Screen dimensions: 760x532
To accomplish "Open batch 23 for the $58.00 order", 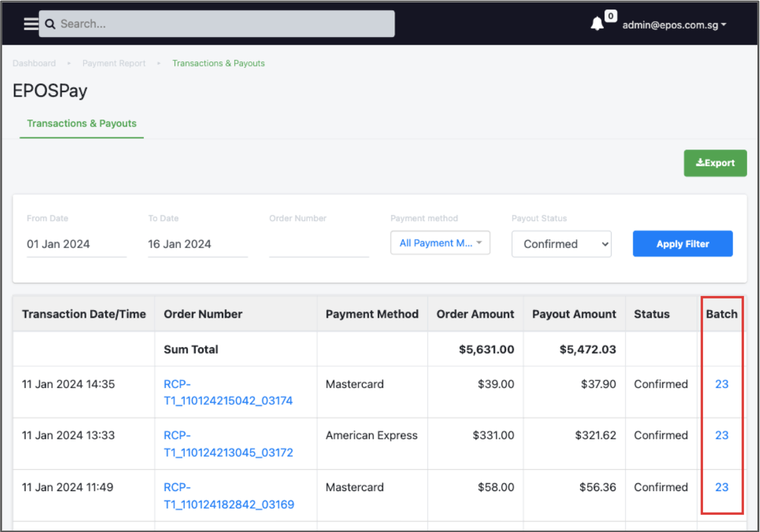I will click(722, 487).
